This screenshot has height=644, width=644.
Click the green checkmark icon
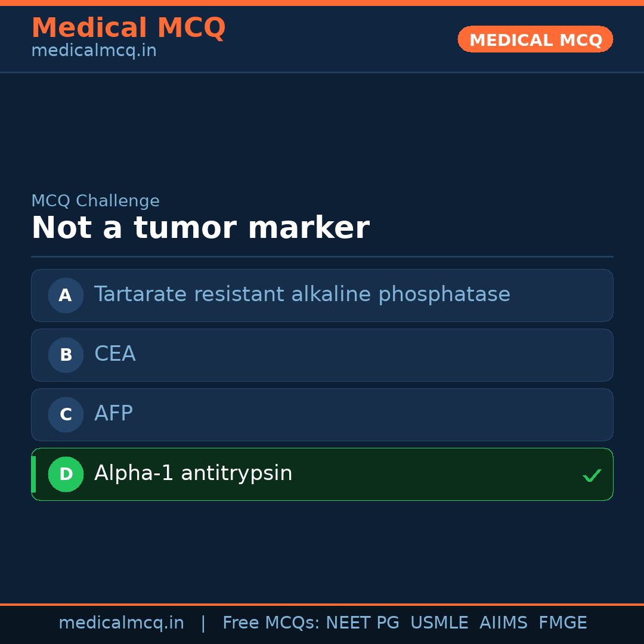click(592, 475)
